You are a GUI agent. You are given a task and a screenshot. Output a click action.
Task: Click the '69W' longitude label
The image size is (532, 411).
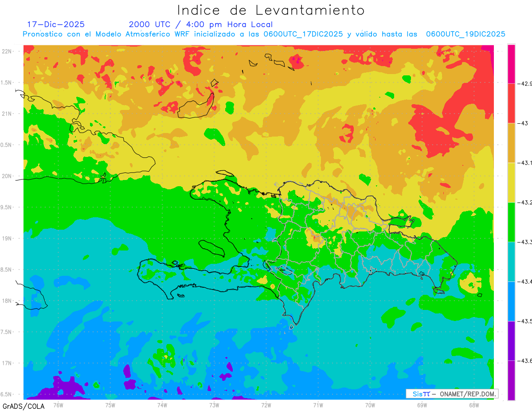[422, 405]
